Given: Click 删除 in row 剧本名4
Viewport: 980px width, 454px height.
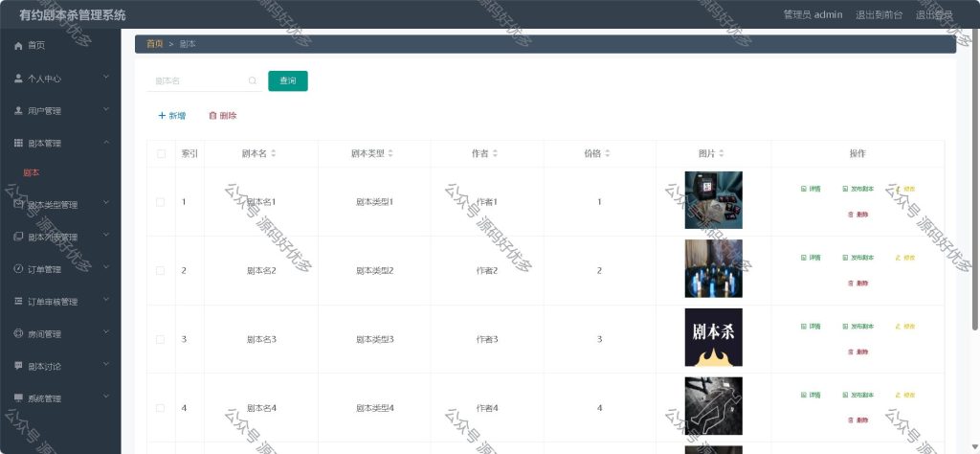Looking at the screenshot, I should tap(857, 420).
